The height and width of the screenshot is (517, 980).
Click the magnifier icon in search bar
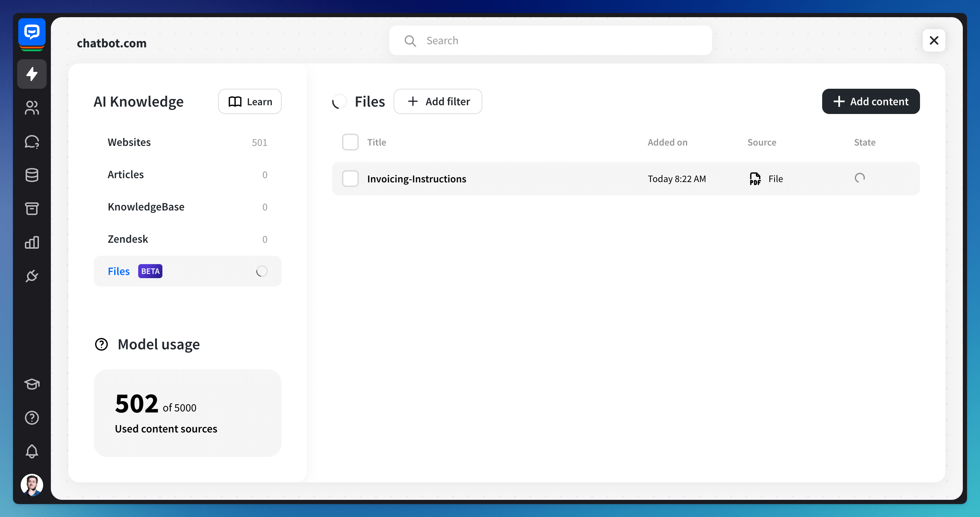[410, 41]
